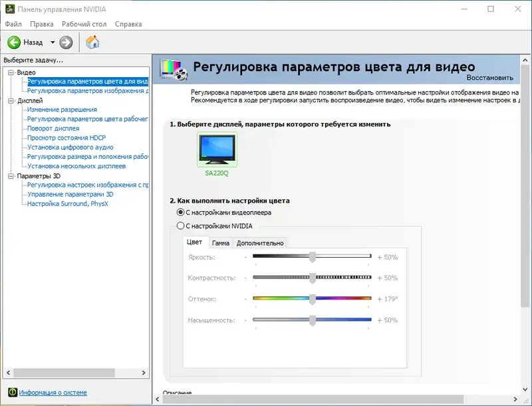532x406 pixels.
Task: Click the Яркость brightness slider
Action: tap(312, 256)
